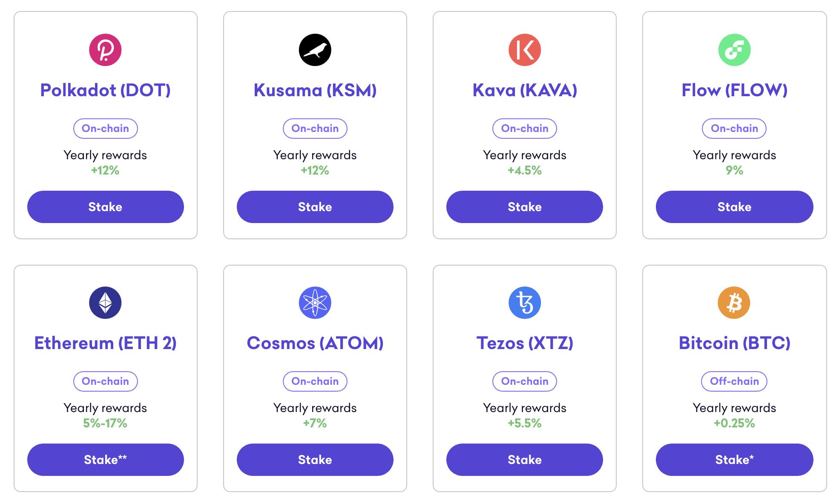Click the Bitcoin logo icon

coord(734,302)
